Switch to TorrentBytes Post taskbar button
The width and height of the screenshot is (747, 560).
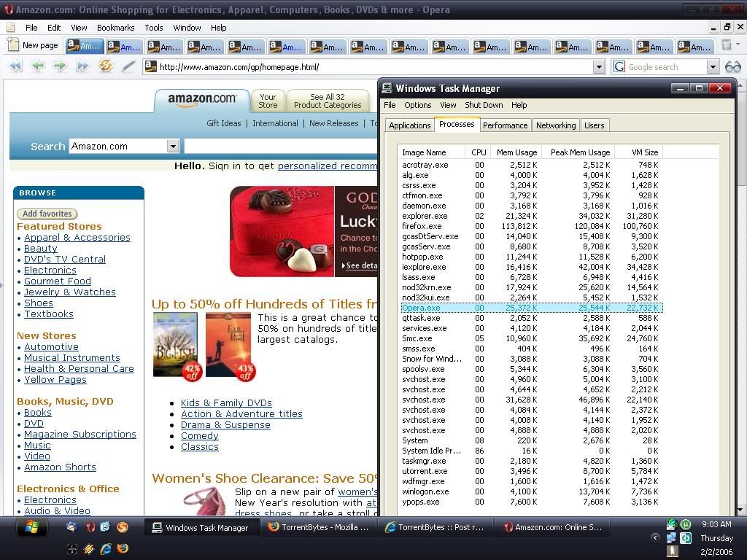click(x=436, y=527)
